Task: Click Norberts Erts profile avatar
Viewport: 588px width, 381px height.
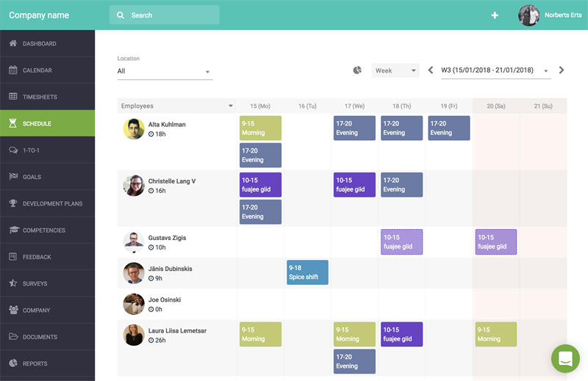Action: (x=528, y=15)
